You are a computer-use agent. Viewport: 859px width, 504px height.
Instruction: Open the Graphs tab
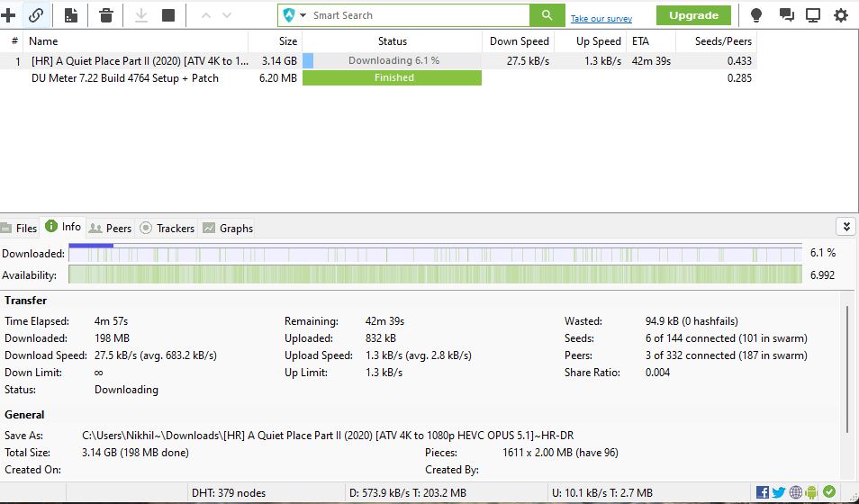(228, 228)
